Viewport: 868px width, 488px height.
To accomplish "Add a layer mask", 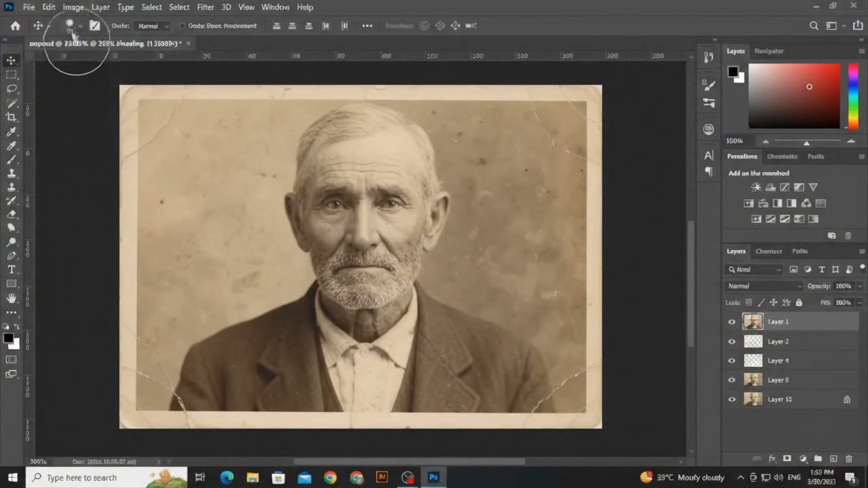I will pos(787,459).
